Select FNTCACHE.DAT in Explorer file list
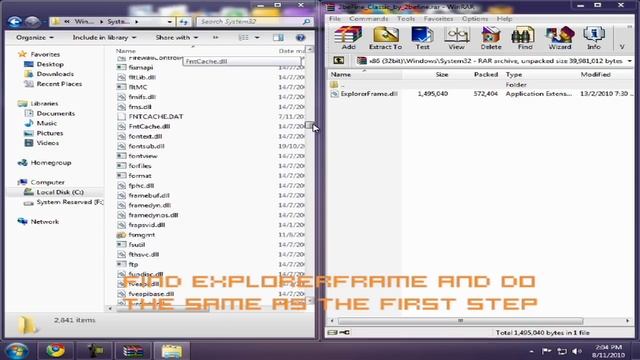 (156, 117)
